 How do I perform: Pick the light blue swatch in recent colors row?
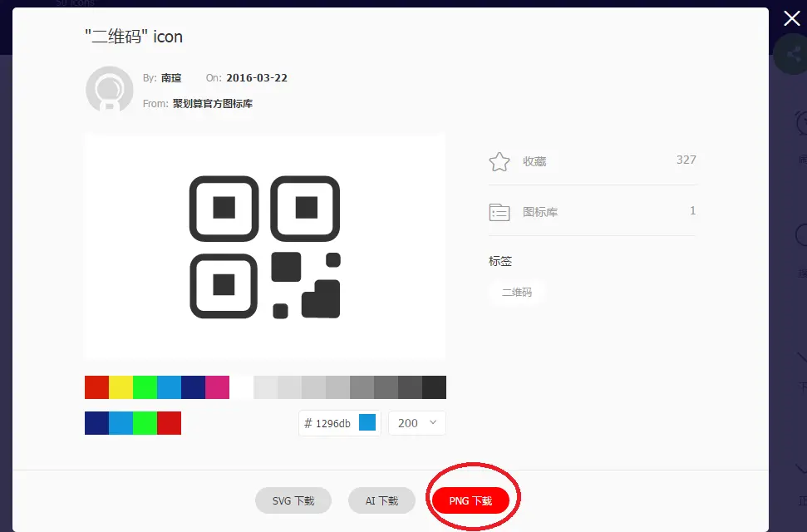point(121,423)
